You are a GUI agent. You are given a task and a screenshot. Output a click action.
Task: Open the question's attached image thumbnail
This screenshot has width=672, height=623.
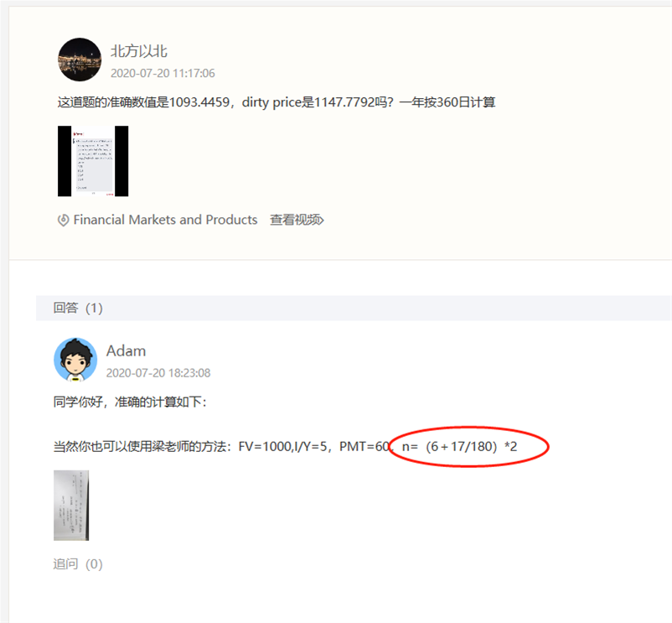coord(93,161)
